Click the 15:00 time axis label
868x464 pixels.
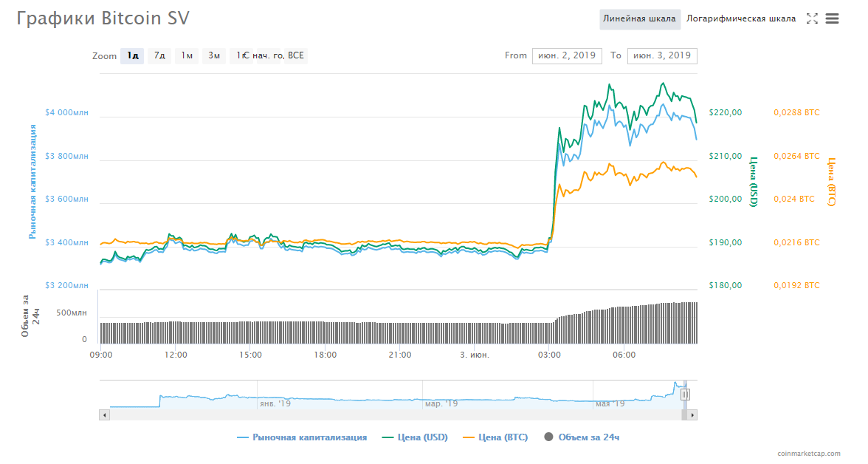(x=250, y=355)
